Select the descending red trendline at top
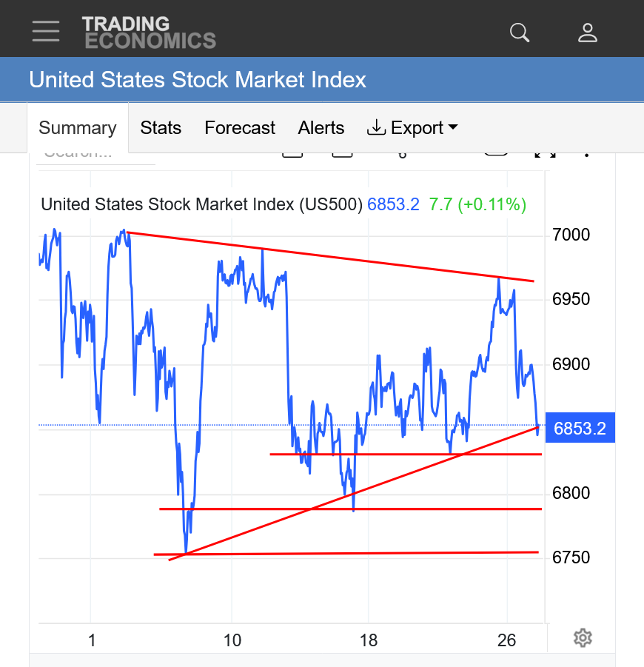Screen dimensions: 644x667 click(x=333, y=257)
